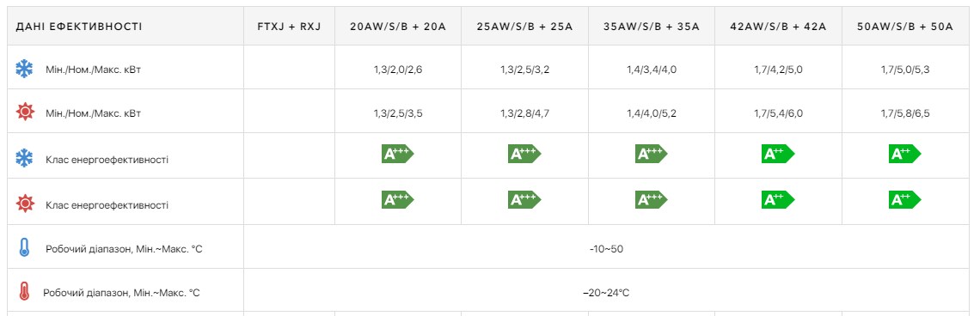Click the ДАНІ ЕФЕКТИВНОСТІ header
Image resolution: width=980 pixels, height=316 pixels.
[x=79, y=27]
